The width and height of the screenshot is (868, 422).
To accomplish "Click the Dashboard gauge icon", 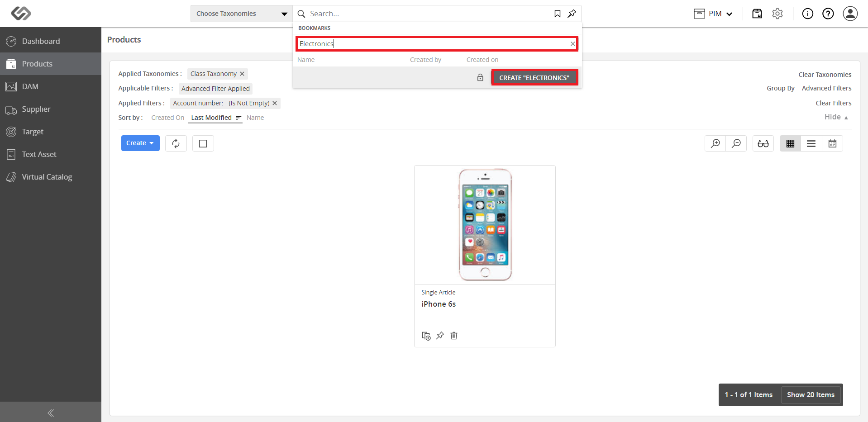I will click(11, 41).
